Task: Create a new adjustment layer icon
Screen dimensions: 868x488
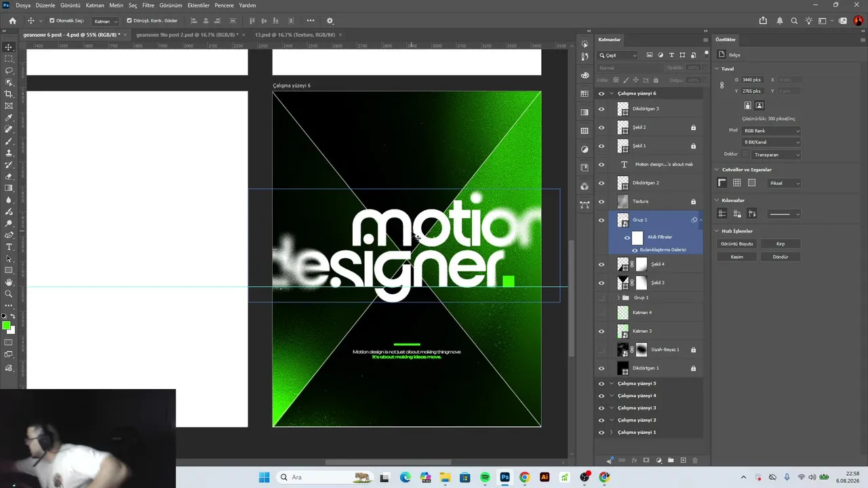Action: click(x=658, y=460)
